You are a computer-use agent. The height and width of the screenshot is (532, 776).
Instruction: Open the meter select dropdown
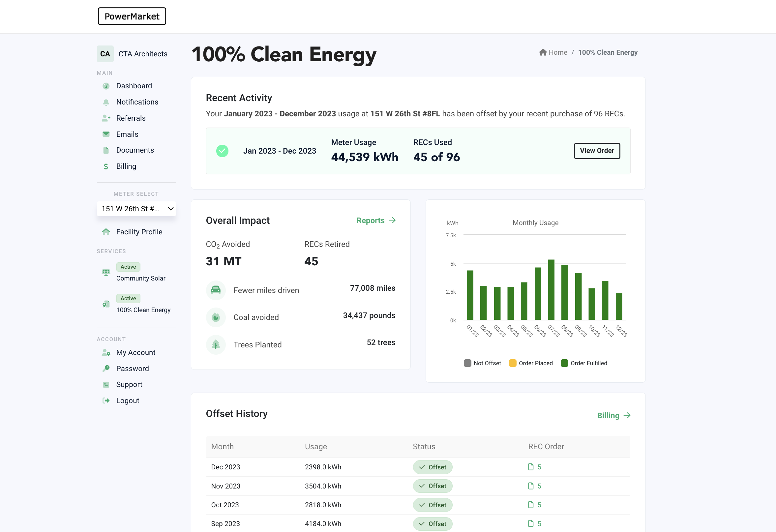136,209
